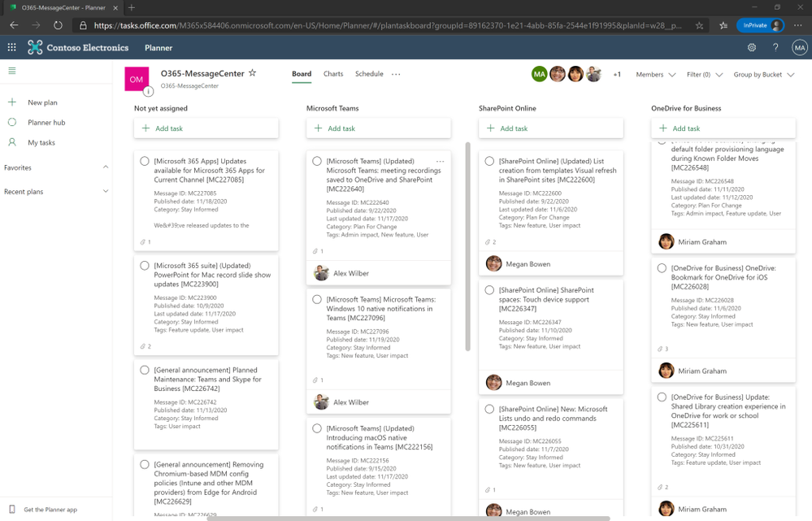Favorite the plan with the star icon

click(252, 73)
